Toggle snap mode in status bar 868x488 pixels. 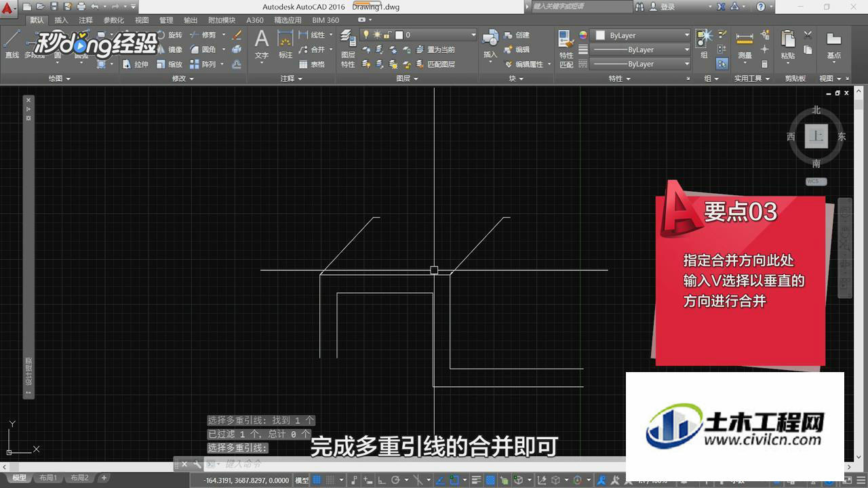pos(331,480)
